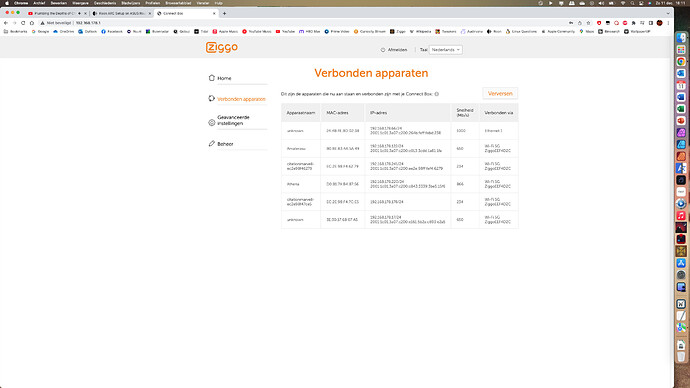The width and height of the screenshot is (690, 388).
Task: Click the speed value 866
Action: 460,184
